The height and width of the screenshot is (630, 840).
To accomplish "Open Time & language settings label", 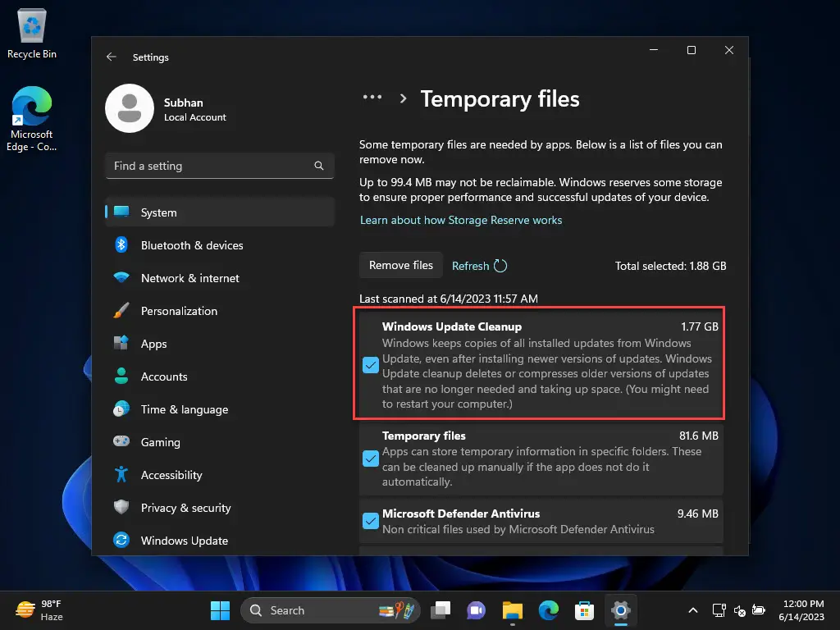I will 185,409.
